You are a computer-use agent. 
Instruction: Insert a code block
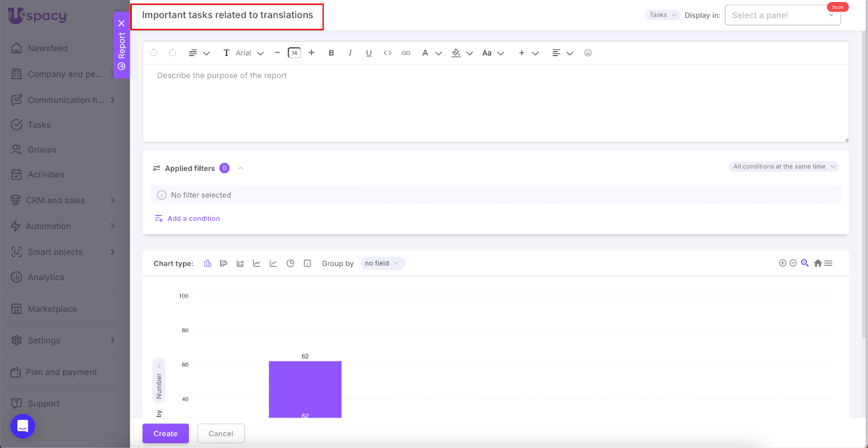click(x=387, y=53)
